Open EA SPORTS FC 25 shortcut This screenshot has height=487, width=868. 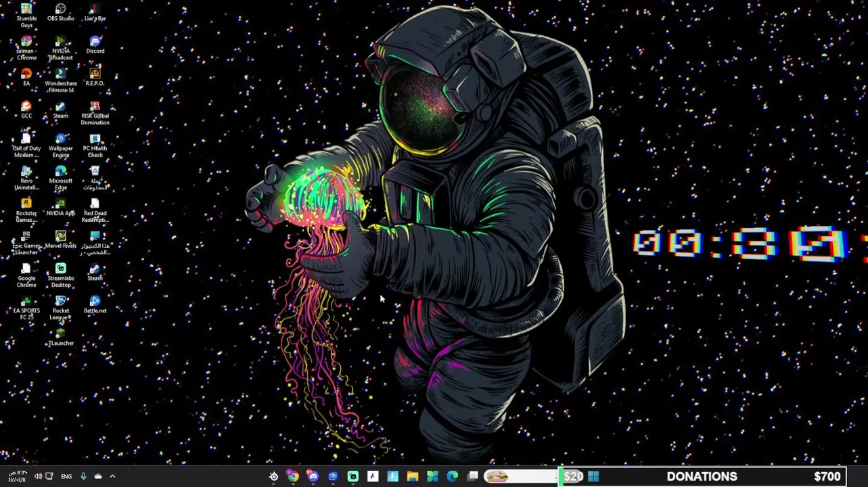point(26,308)
